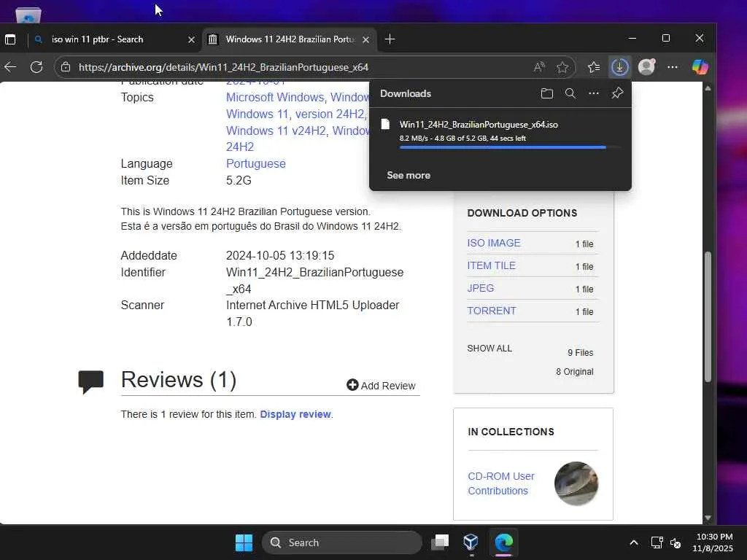The height and width of the screenshot is (560, 747).
Task: Open Edge Settings and more menu
Action: [x=672, y=67]
